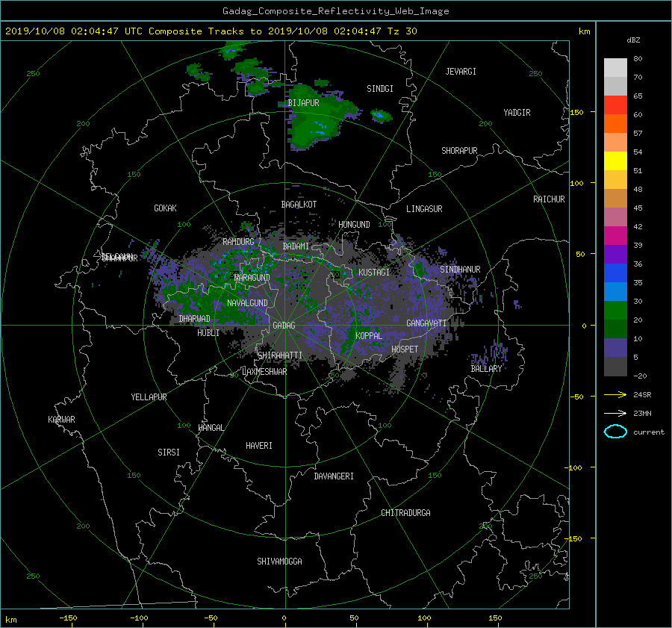The width and height of the screenshot is (672, 628).
Task: Click the RAMDURG city label
Action: 238,242
